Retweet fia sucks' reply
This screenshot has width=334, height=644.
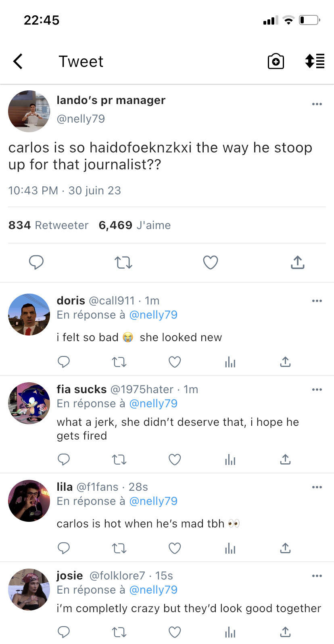pos(119,460)
